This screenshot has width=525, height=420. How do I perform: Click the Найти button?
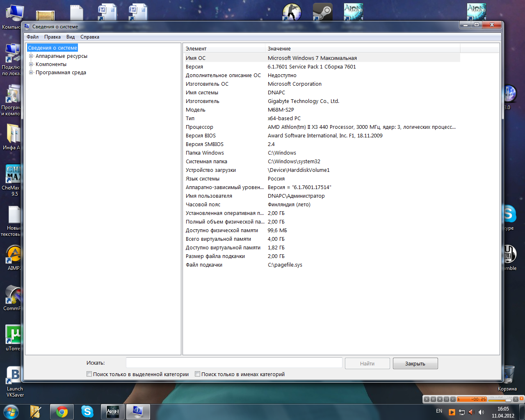(x=367, y=363)
